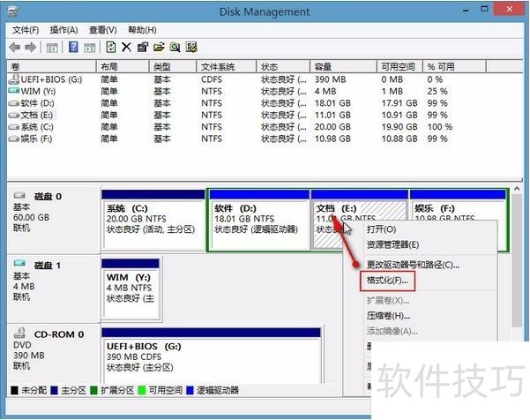
Task: Sort by the 类型 column header
Action: pos(173,67)
